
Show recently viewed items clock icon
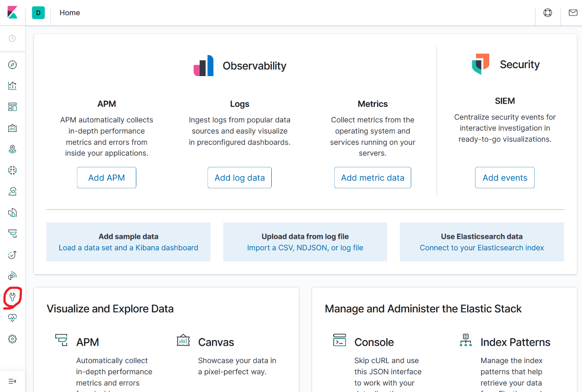coord(12,39)
